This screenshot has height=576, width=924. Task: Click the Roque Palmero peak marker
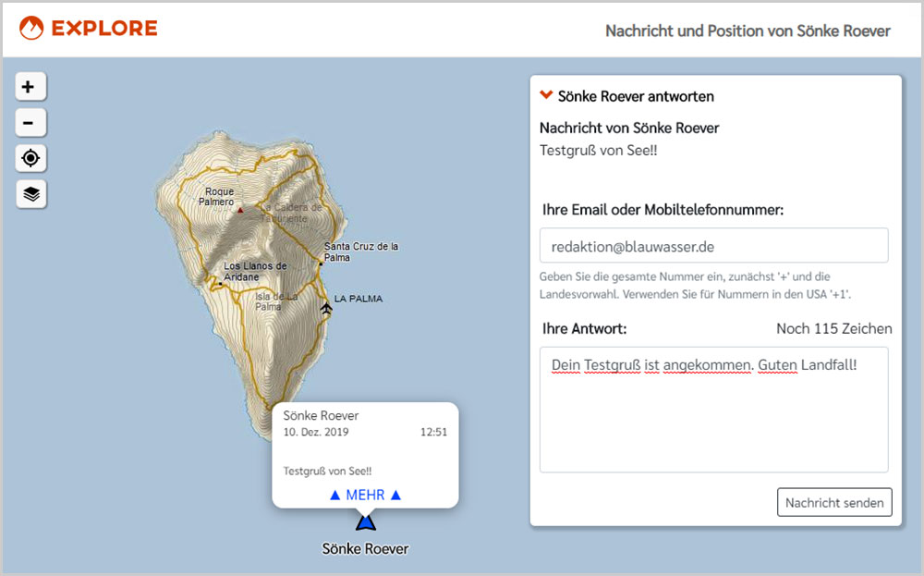click(240, 210)
